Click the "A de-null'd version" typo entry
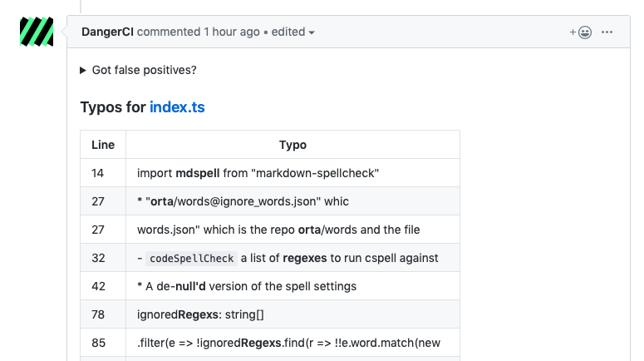The width and height of the screenshot is (644, 361). [247, 286]
